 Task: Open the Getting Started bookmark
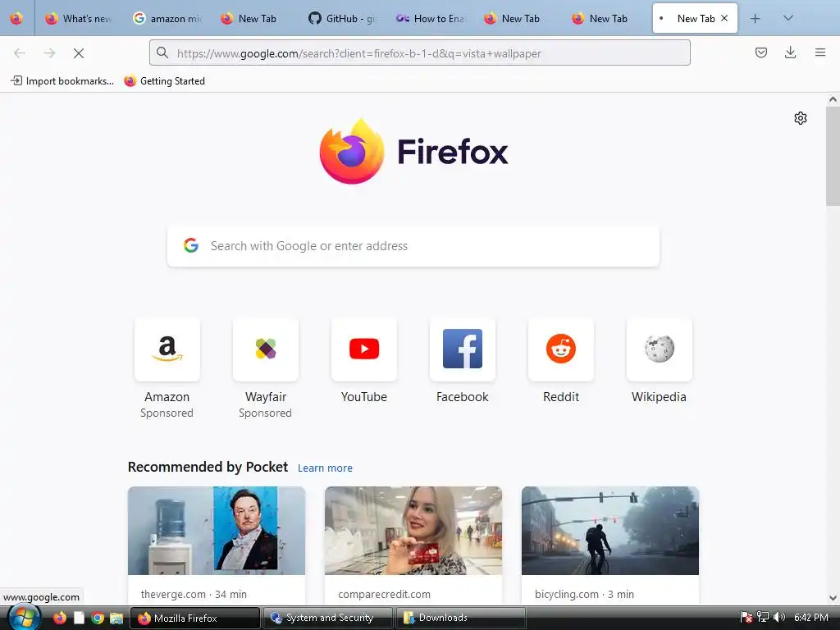pos(164,81)
